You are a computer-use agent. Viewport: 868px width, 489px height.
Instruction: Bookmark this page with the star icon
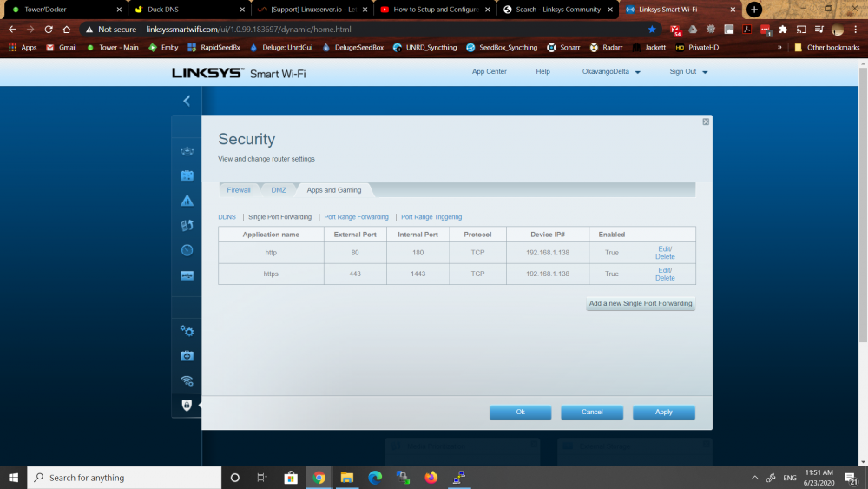pyautogui.click(x=652, y=30)
